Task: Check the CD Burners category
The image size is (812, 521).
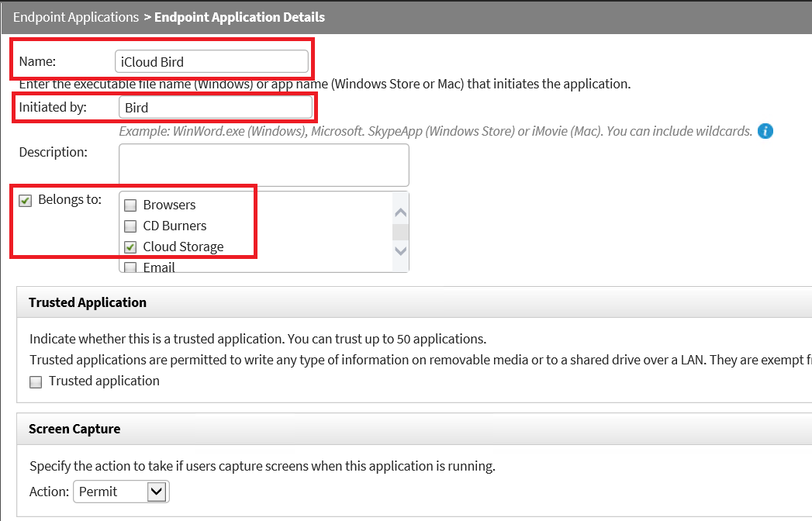Action: click(x=130, y=226)
